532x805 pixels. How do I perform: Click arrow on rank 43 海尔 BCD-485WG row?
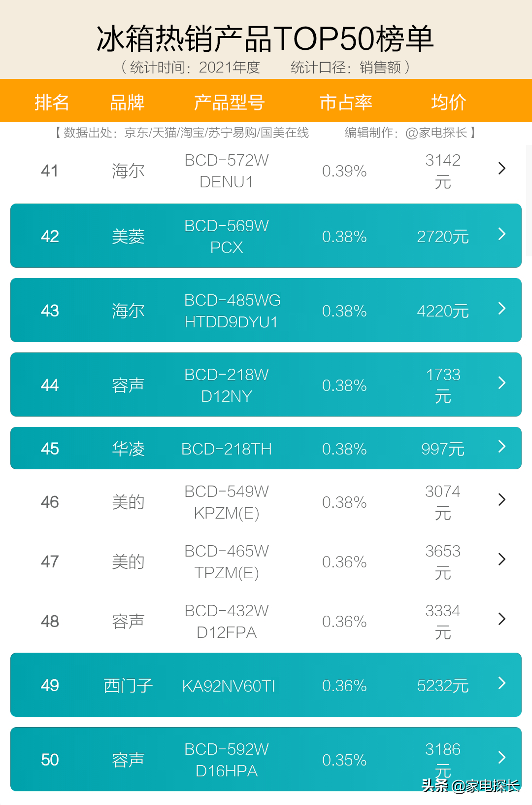pos(502,308)
